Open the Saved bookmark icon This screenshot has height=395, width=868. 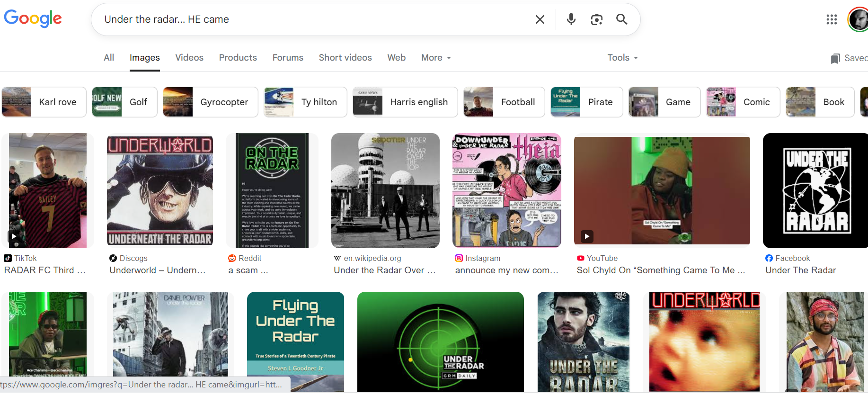pos(835,58)
